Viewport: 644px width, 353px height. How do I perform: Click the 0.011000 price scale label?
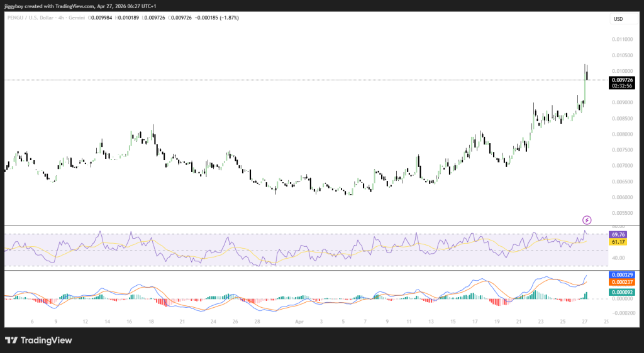(622, 39)
